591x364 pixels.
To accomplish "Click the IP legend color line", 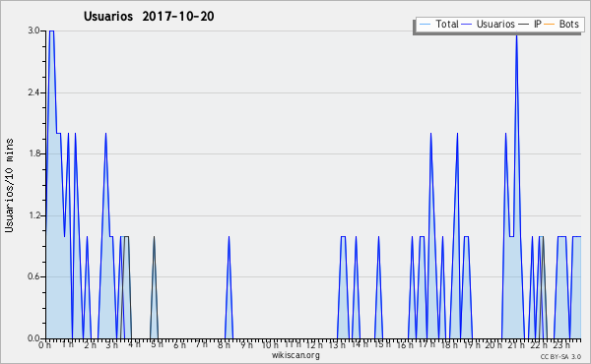I will click(x=524, y=25).
